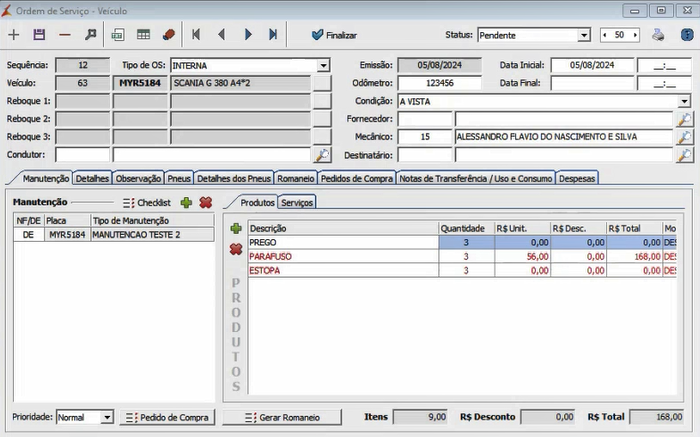The image size is (700, 437).
Task: Click the red minus delete record icon
Action: pos(65,35)
